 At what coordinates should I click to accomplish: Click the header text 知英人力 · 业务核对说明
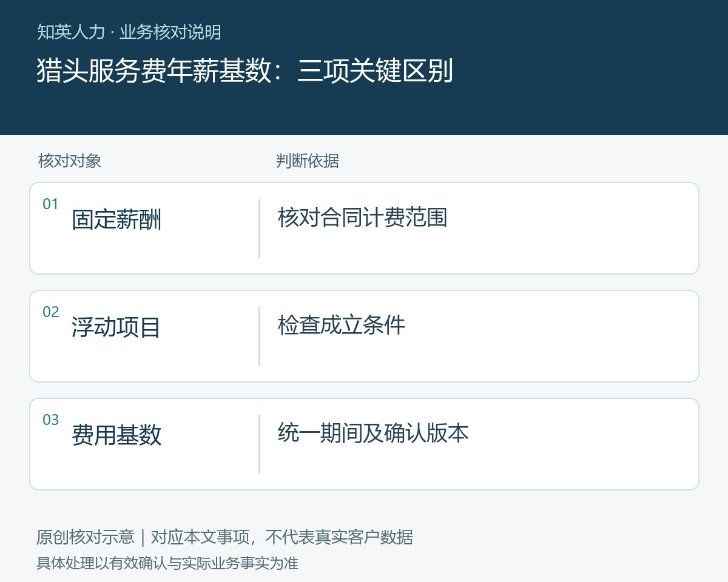tap(129, 32)
